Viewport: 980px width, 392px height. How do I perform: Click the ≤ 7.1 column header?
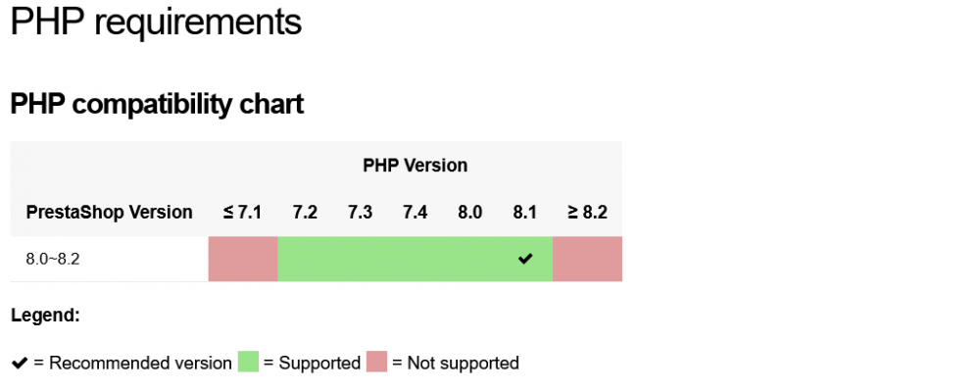point(242,213)
